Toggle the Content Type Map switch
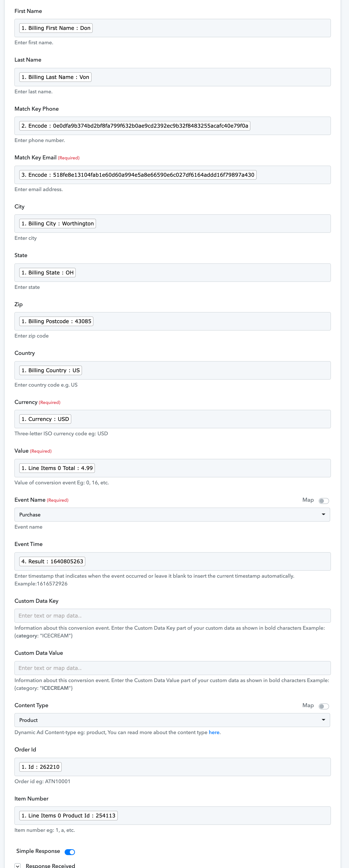Screen dimensions: 349x868 (323, 706)
